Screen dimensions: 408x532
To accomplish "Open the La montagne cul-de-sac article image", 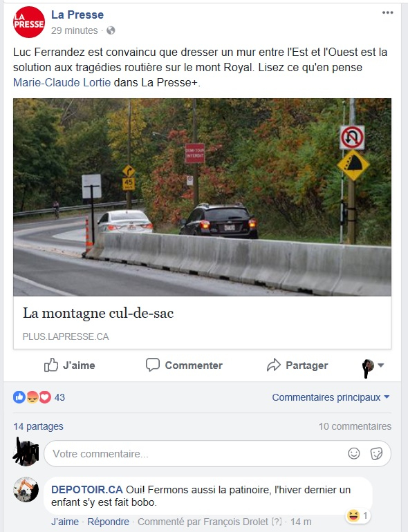I will point(202,197).
